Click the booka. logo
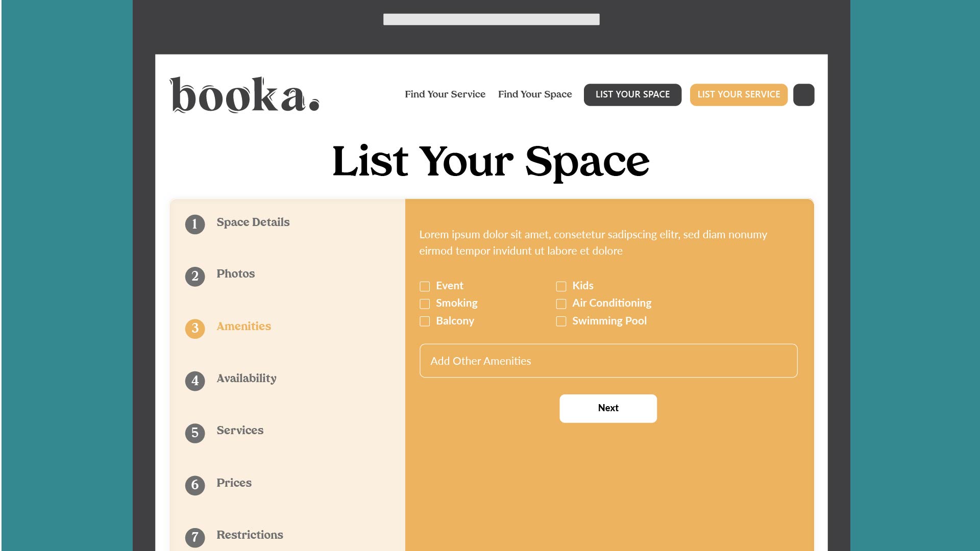The height and width of the screenshot is (551, 980). click(x=244, y=95)
